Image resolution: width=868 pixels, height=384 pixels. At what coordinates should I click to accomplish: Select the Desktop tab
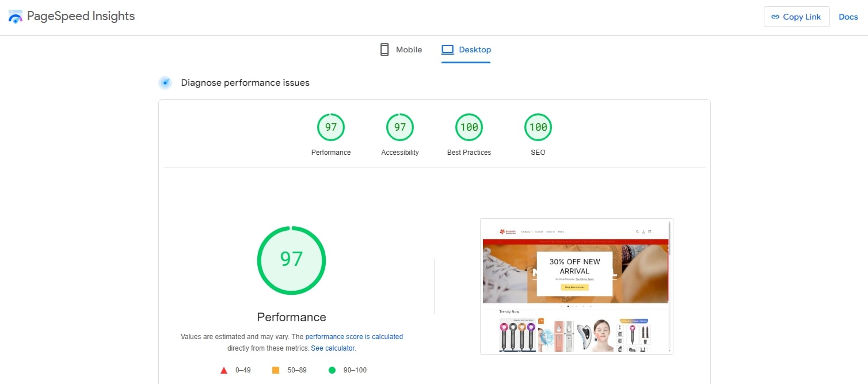tap(466, 50)
